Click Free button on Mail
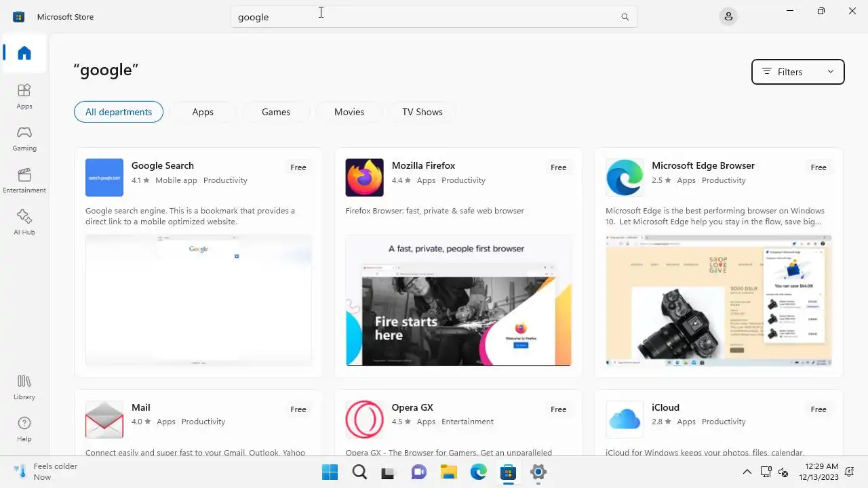 [x=298, y=409]
